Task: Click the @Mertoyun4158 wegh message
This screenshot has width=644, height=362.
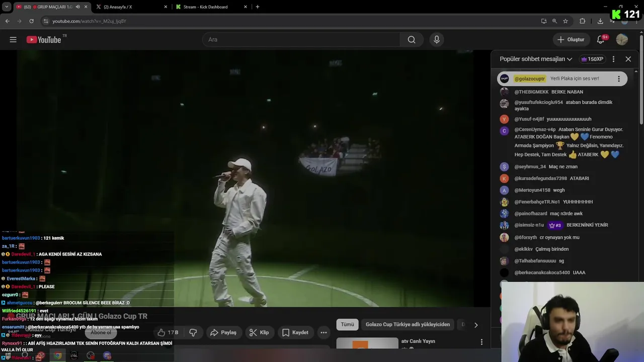Action: click(x=539, y=190)
